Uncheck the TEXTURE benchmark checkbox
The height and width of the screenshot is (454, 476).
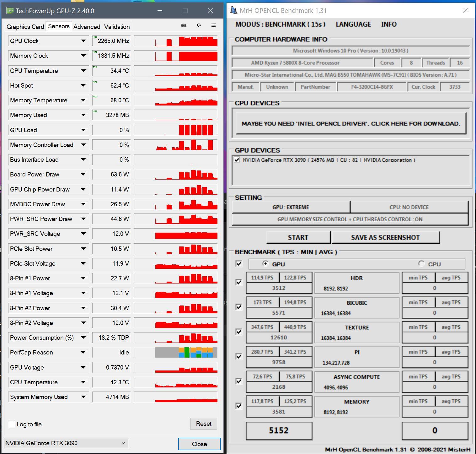pos(239,332)
